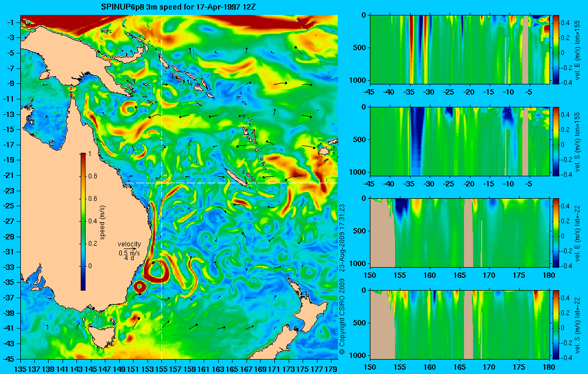Open the vel. E lat=-22 depth section plot

459,233
